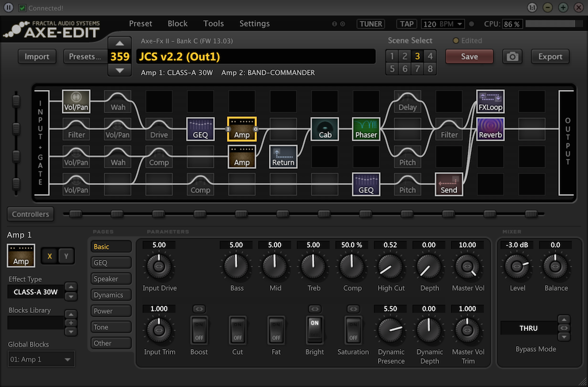
Task: Open the 120 BPM tempo dropdown
Action: click(443, 24)
